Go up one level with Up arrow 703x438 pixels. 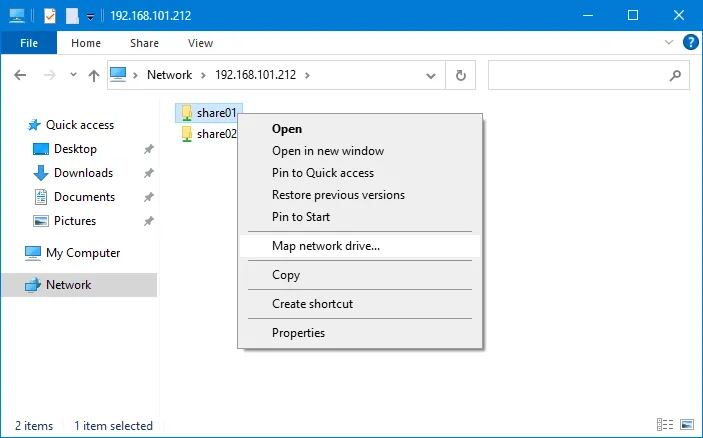point(94,75)
